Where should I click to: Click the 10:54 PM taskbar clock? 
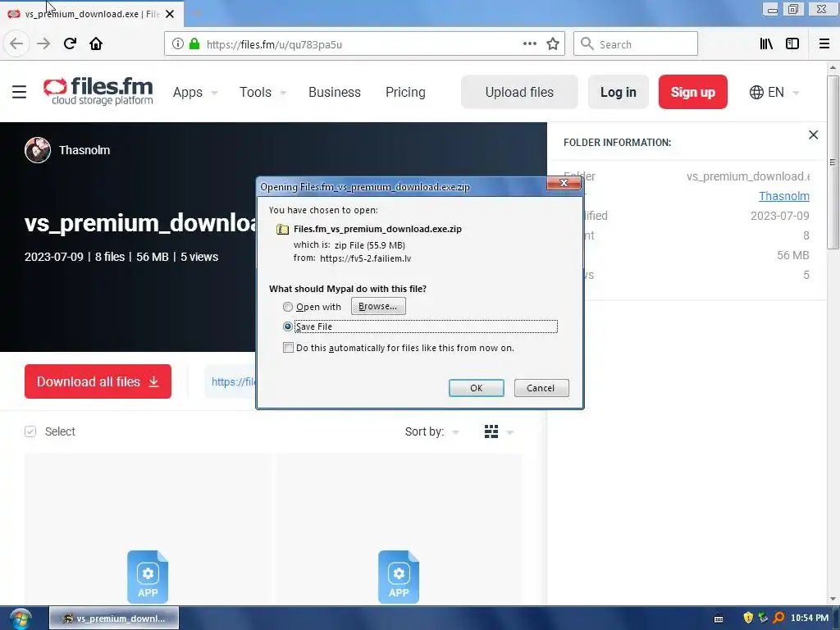pos(810,619)
